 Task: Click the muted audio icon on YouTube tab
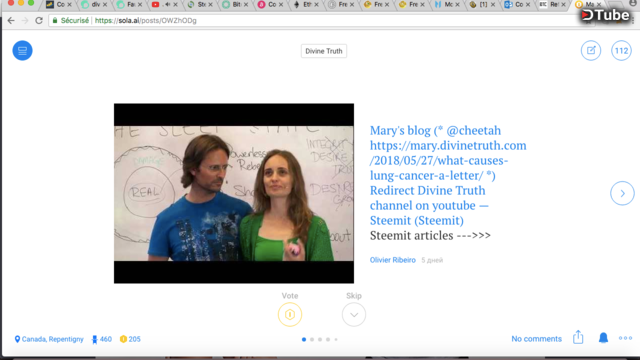click(x=167, y=4)
